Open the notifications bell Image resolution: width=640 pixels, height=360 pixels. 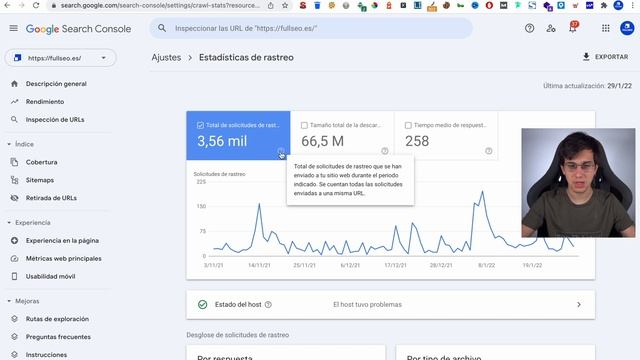[573, 28]
